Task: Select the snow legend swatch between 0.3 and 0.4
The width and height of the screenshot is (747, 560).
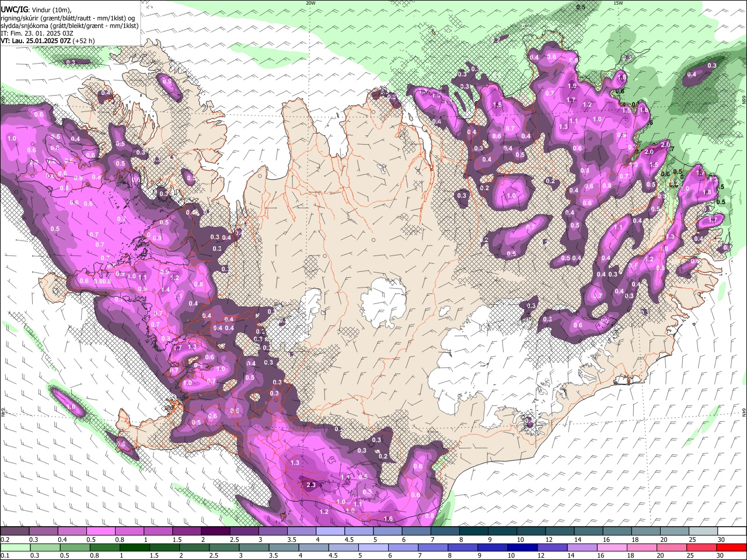Action: [x=43, y=531]
